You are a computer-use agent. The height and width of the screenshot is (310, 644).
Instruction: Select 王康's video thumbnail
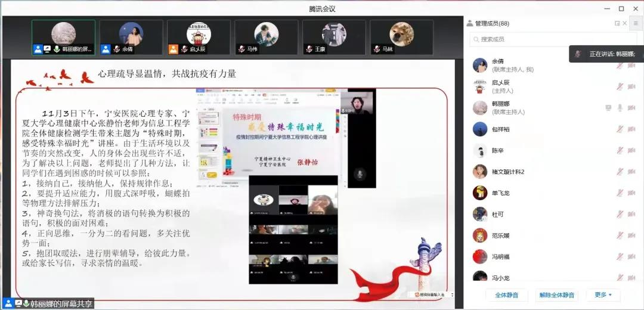pyautogui.click(x=333, y=38)
